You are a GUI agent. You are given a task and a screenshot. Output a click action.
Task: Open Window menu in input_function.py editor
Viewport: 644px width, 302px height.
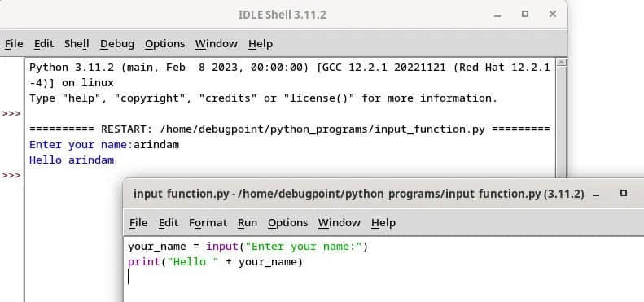pyautogui.click(x=339, y=223)
